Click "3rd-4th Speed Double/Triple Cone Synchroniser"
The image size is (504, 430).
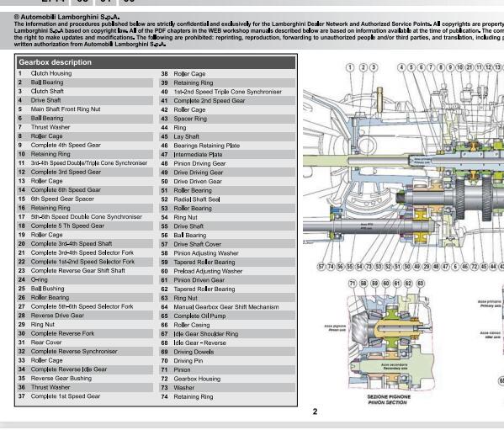pyautogui.click(x=85, y=163)
